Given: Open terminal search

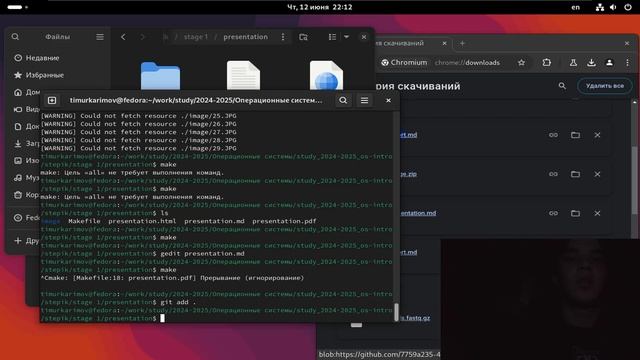Looking at the screenshot, I should pos(343,100).
